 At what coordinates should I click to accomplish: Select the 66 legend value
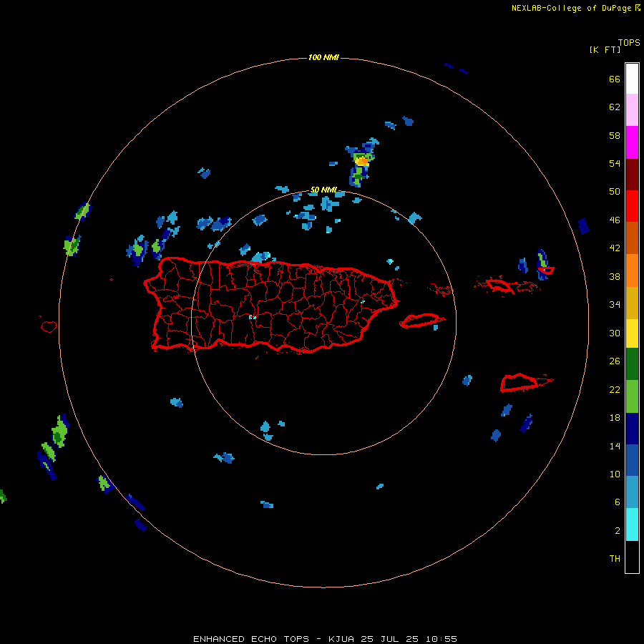click(615, 79)
